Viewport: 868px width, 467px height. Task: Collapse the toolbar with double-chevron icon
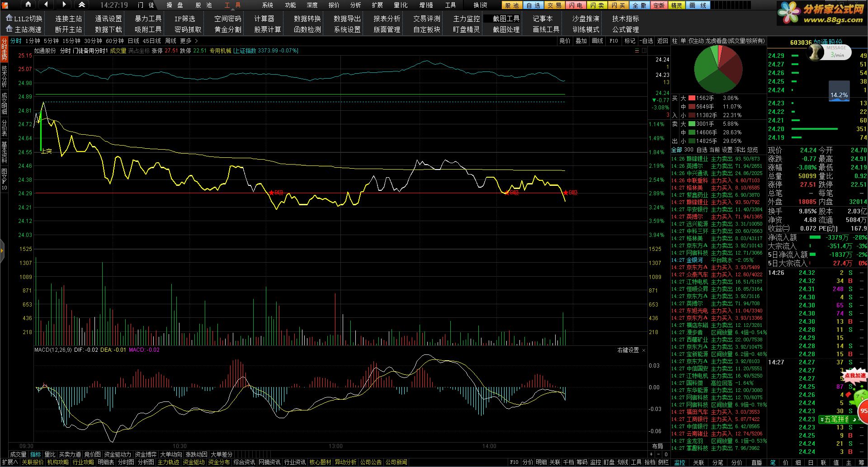click(82, 5)
